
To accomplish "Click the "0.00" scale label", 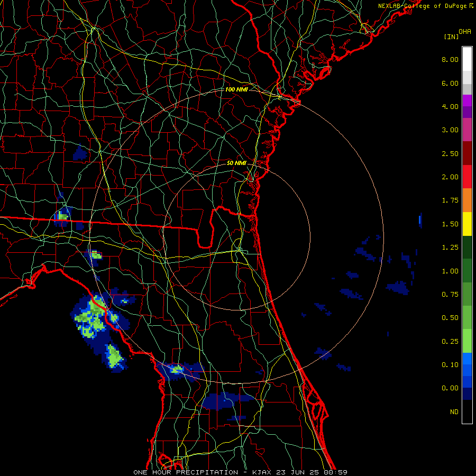I will click(450, 388).
